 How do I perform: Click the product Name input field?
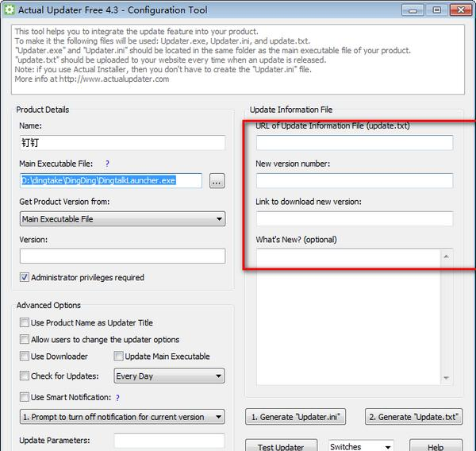(122, 143)
